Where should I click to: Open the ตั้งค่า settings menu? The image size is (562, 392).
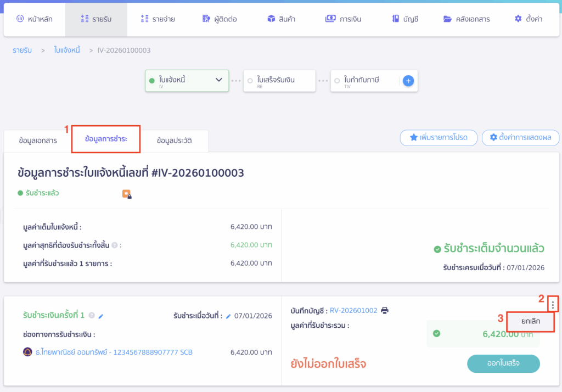pos(528,19)
